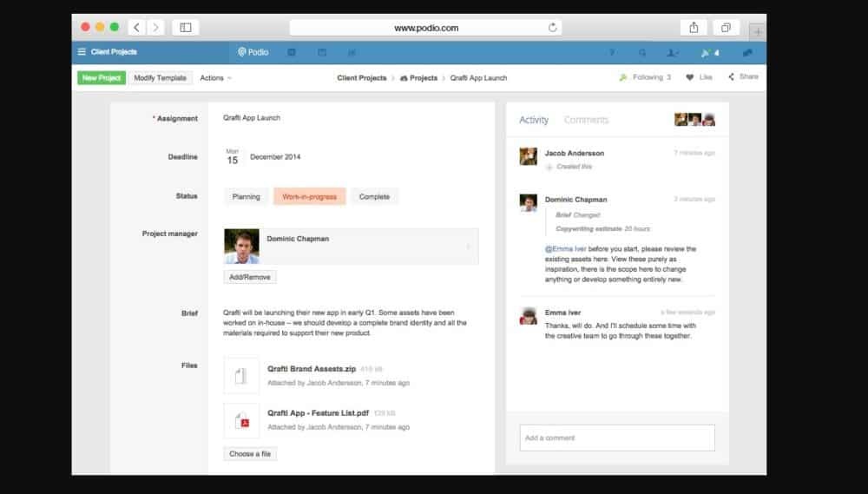868x494 pixels.
Task: Click the Qrafti Brand Assets.zip file icon
Action: (x=240, y=376)
